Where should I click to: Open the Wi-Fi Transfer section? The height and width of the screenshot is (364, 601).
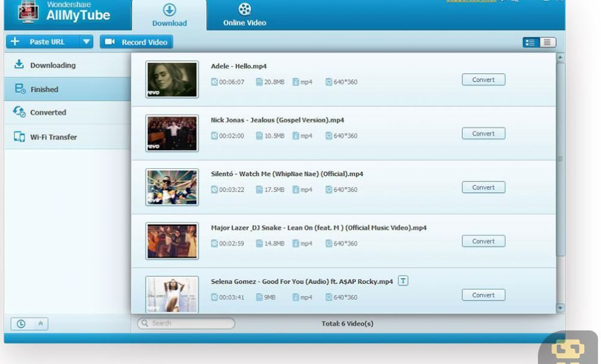(67, 137)
